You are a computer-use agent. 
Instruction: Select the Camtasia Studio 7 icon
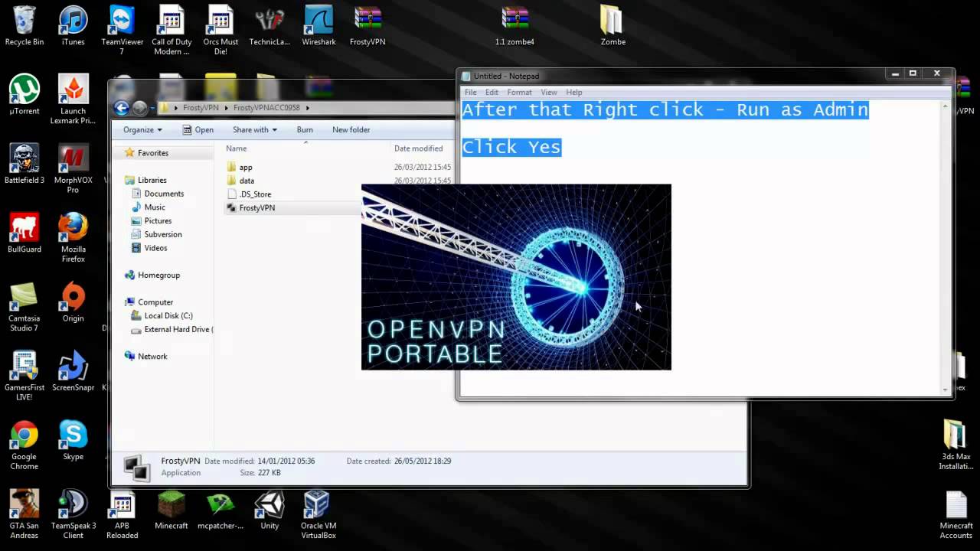tap(24, 306)
